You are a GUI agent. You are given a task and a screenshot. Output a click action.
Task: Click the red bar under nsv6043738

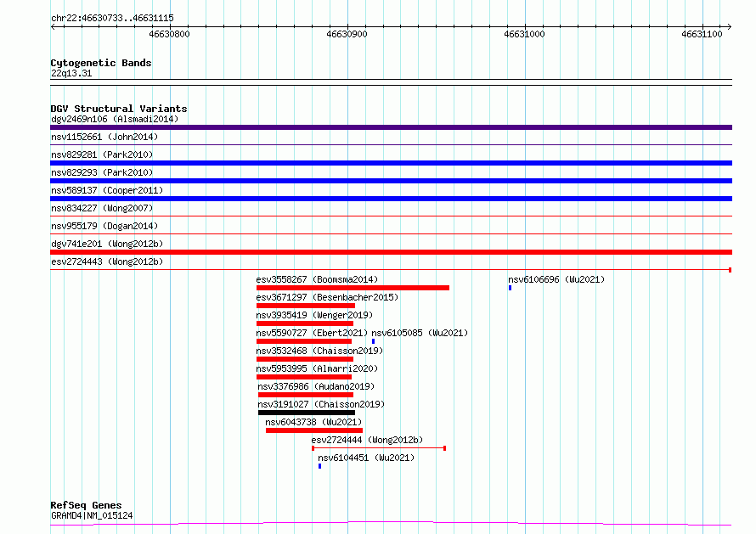314,430
